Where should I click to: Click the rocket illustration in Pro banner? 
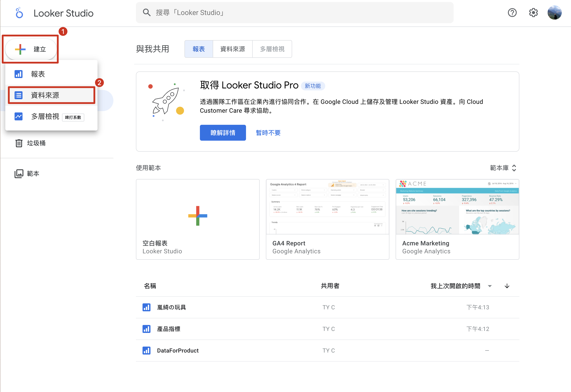[167, 102]
